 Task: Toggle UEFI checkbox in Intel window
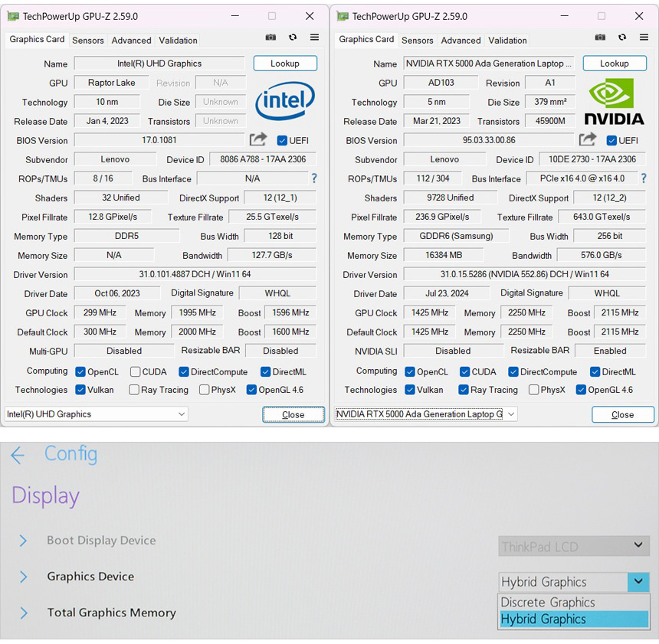[282, 141]
